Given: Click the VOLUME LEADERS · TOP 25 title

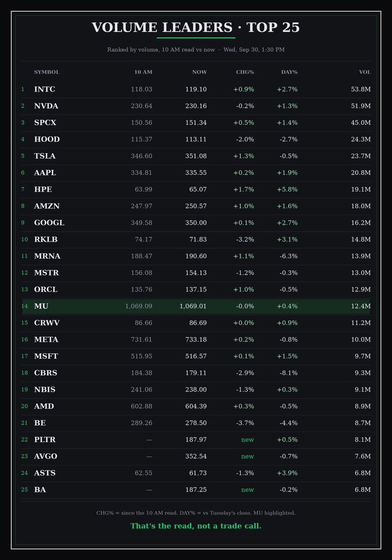Looking at the screenshot, I should click(x=196, y=28).
